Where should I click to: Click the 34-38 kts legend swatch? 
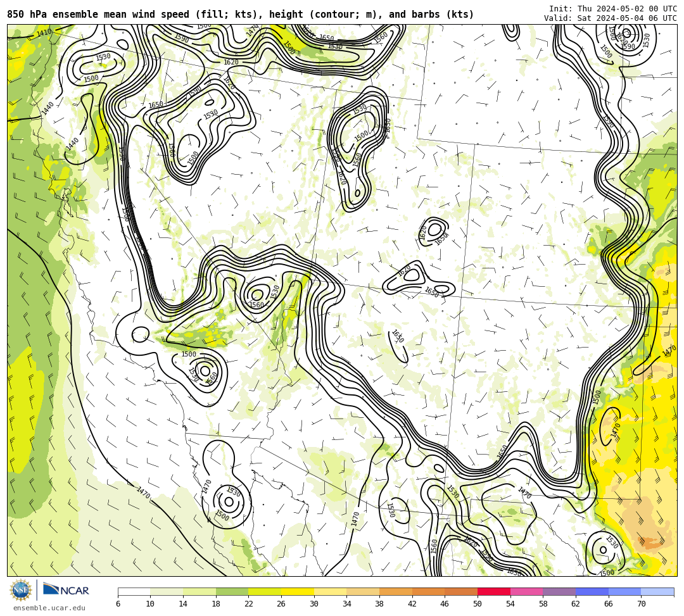tap(363, 591)
